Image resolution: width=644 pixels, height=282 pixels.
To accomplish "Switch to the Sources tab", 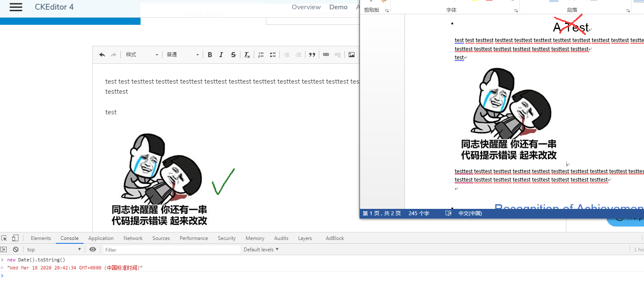I will tap(161, 238).
